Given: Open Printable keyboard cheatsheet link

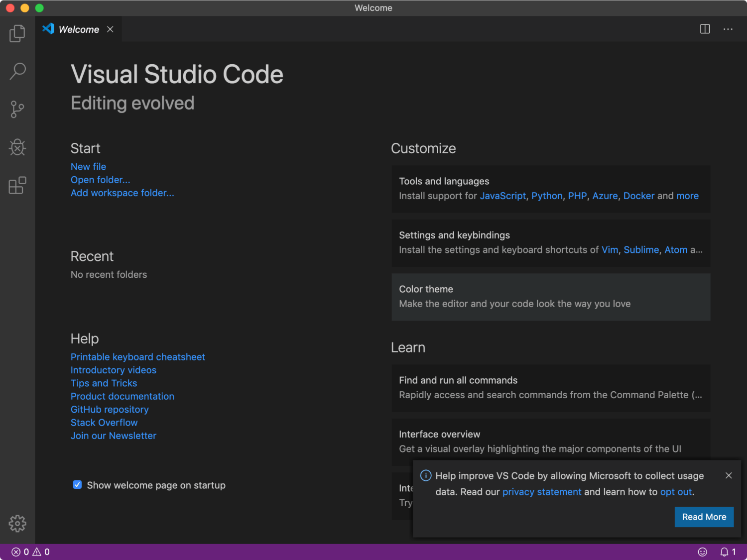Looking at the screenshot, I should 138,357.
